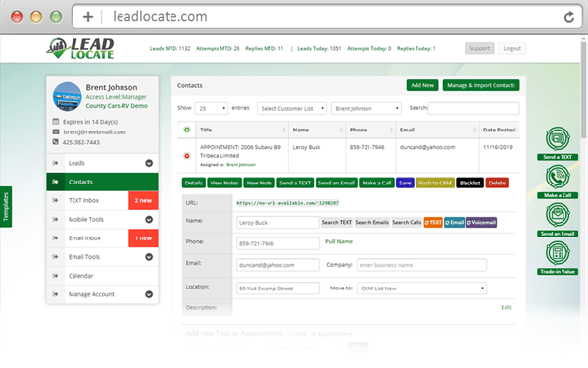Open the Brent Johnson user dropdown

[x=366, y=109]
